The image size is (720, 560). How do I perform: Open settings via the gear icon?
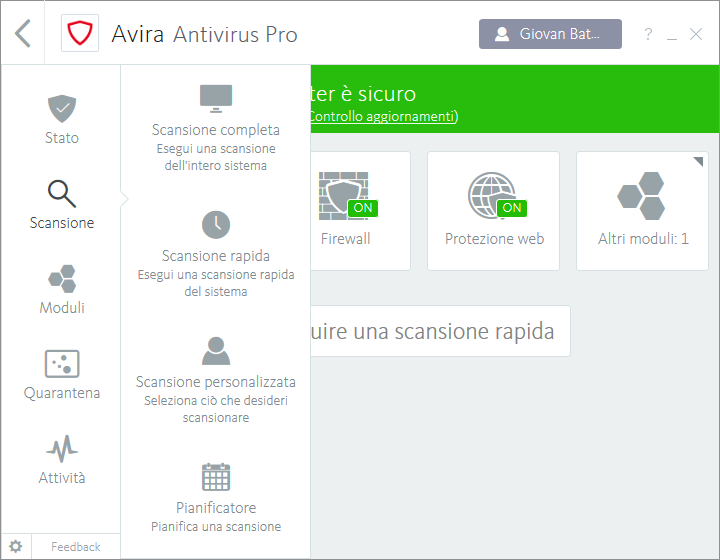point(16,546)
